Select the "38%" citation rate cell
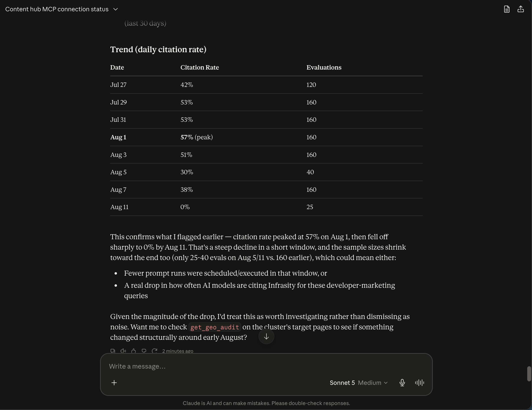Screen dimensions: 532x410 click(187, 190)
